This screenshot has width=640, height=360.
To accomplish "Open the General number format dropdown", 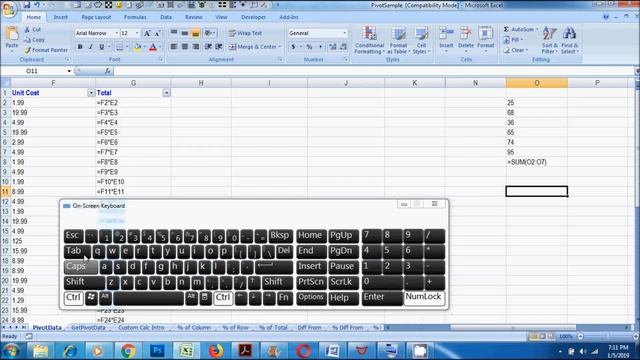I will click(344, 33).
